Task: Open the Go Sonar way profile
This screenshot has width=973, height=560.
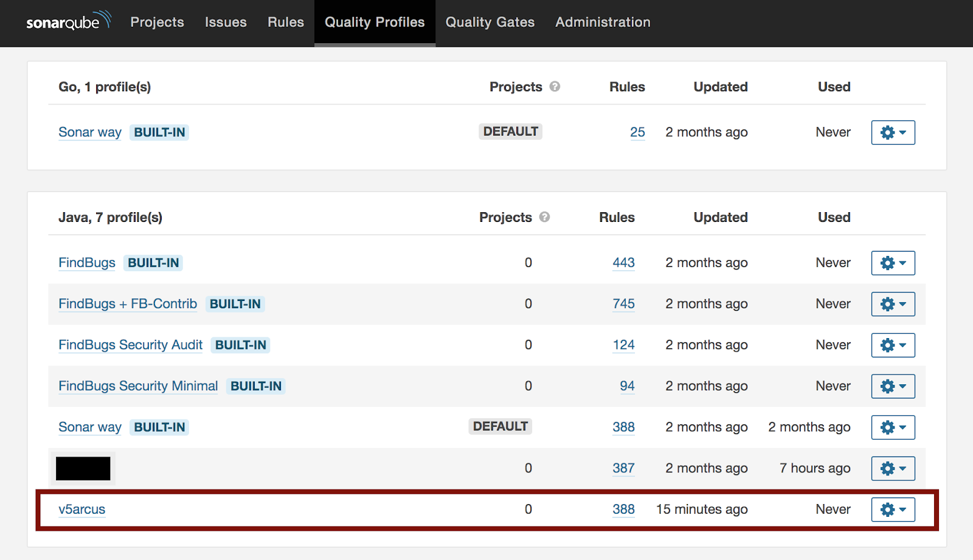Action: [90, 132]
